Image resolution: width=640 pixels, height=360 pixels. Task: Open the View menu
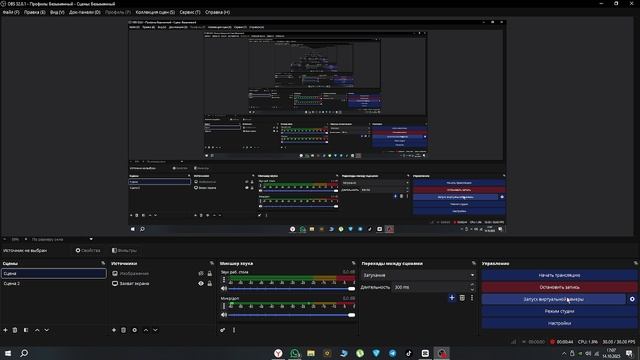click(x=57, y=12)
